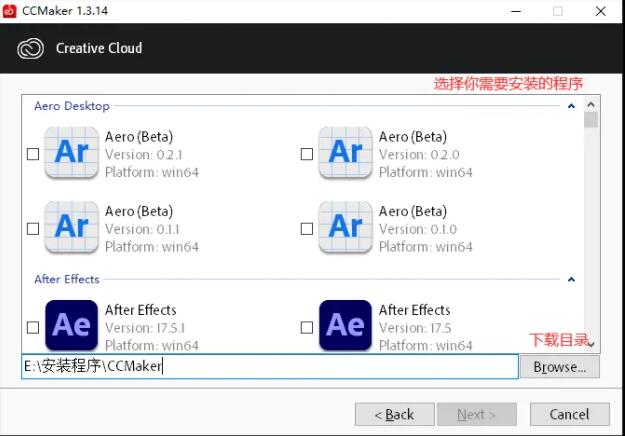
Task: Click the After Effects 17.5.1 app icon
Action: [x=71, y=325]
